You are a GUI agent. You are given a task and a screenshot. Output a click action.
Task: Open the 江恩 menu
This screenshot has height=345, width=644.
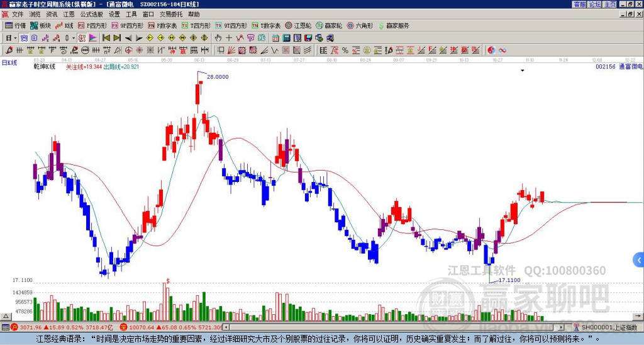click(x=69, y=14)
